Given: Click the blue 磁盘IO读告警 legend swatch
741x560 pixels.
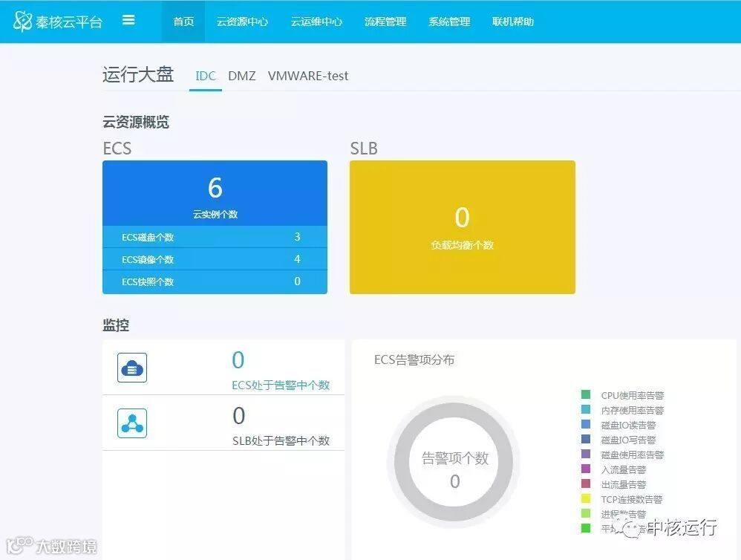Looking at the screenshot, I should point(586,424).
